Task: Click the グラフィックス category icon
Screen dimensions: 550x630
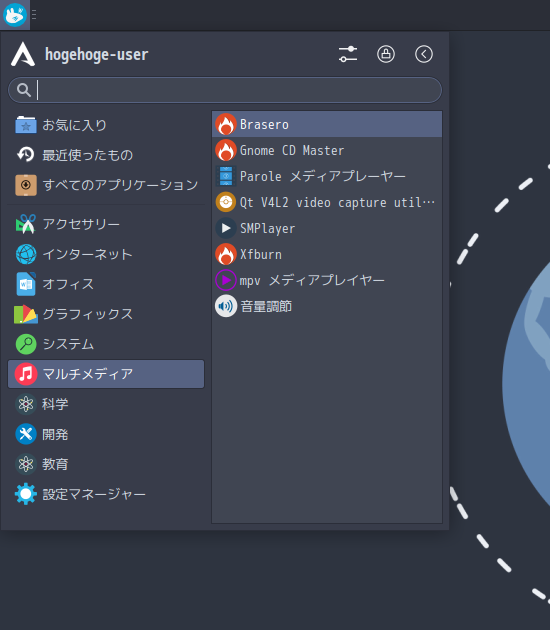Action: click(26, 314)
